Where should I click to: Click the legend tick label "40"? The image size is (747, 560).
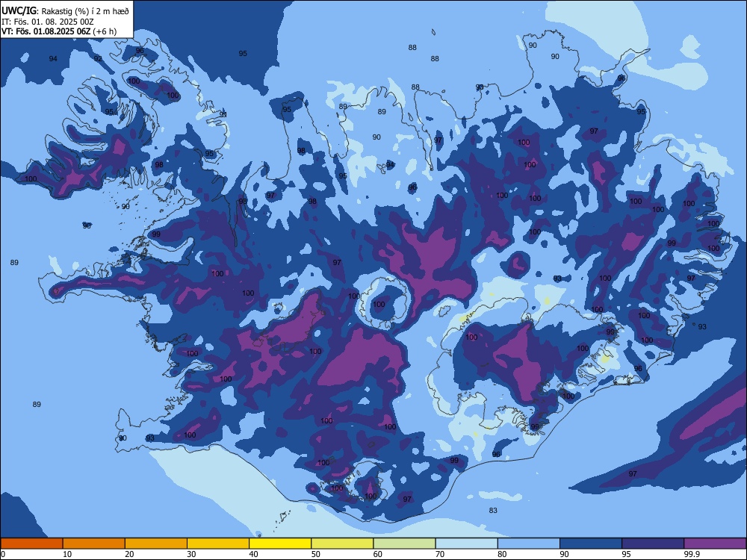tap(254, 554)
